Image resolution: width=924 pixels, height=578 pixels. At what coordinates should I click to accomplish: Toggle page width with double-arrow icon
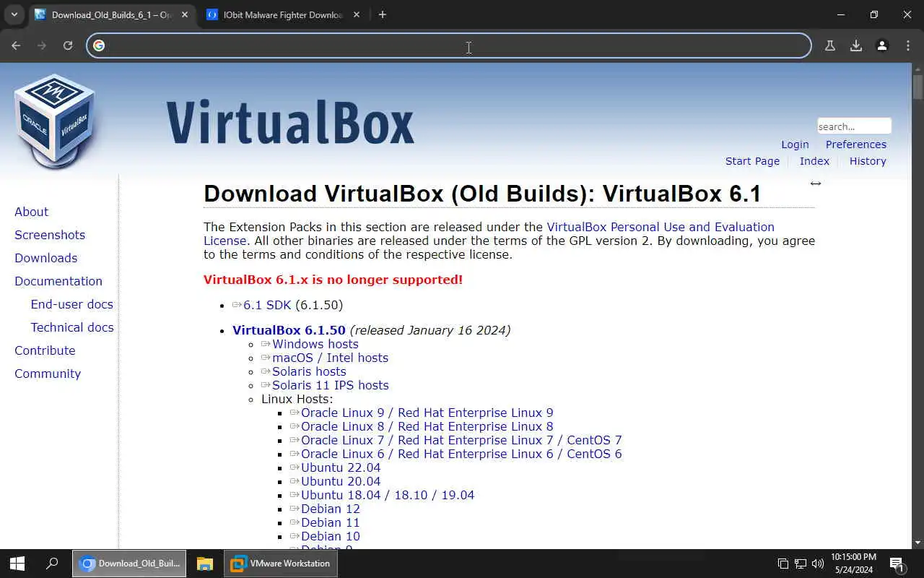[816, 184]
